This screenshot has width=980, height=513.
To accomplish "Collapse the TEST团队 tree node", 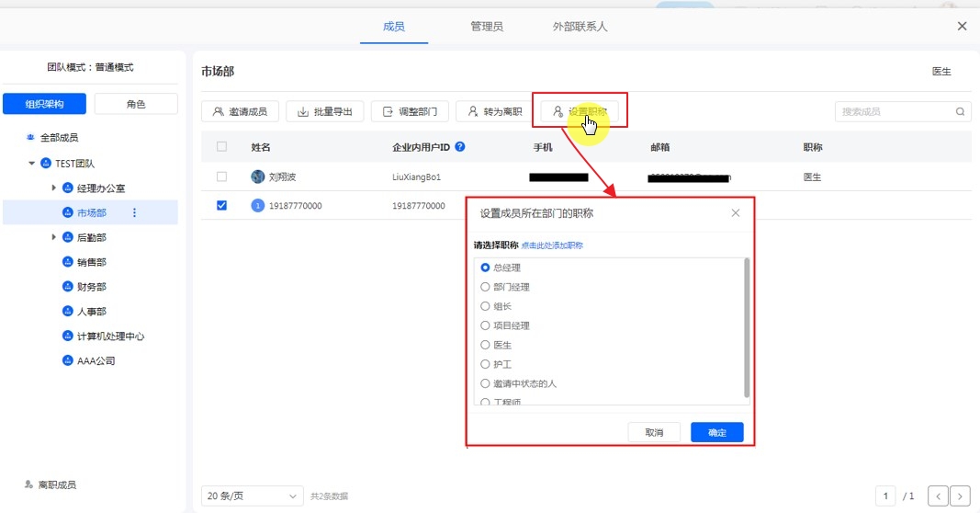I will pos(32,163).
